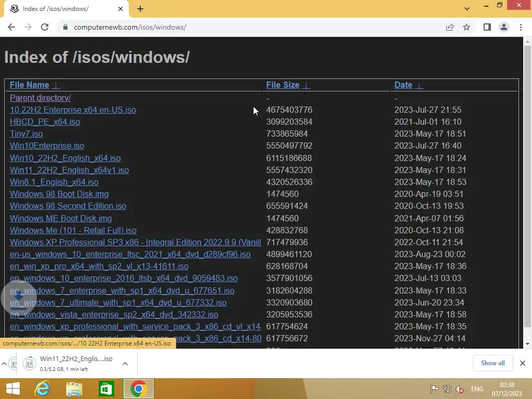
Task: Select date 2023-Aug-23 00:02
Action: [430, 254]
